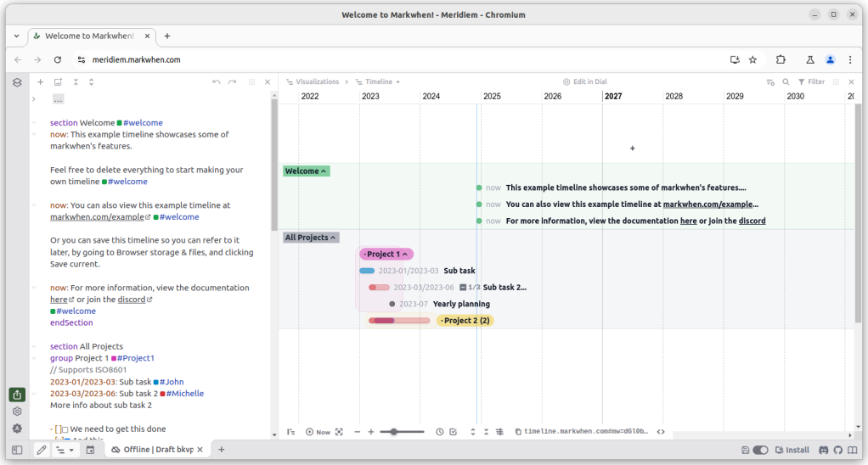Toggle the 1/3 checklist indicator on Sub task 2

[470, 288]
